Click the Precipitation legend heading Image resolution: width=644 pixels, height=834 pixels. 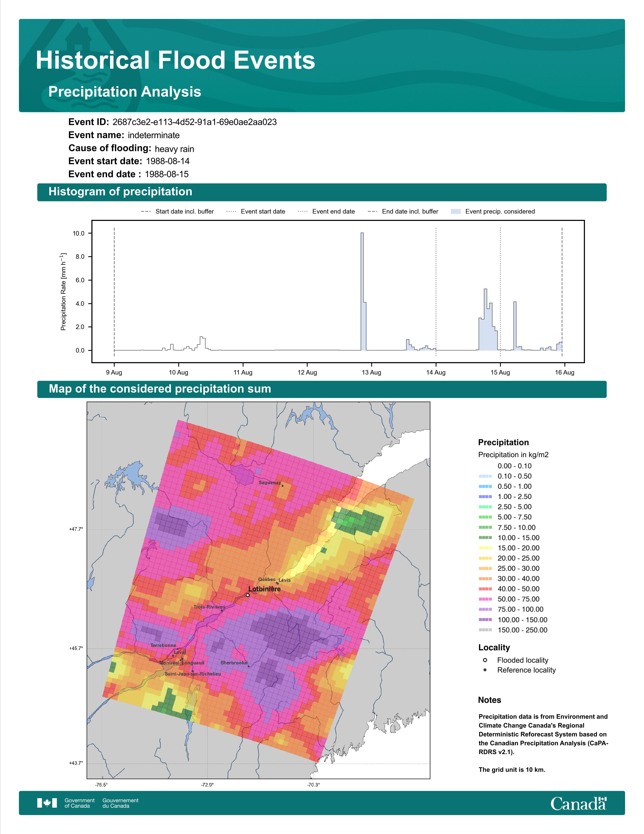[x=503, y=443]
